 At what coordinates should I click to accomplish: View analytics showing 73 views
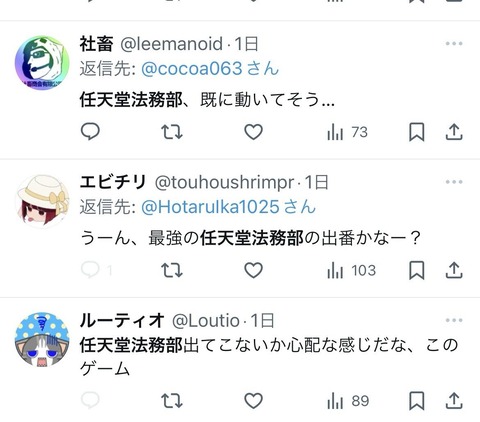[347, 132]
